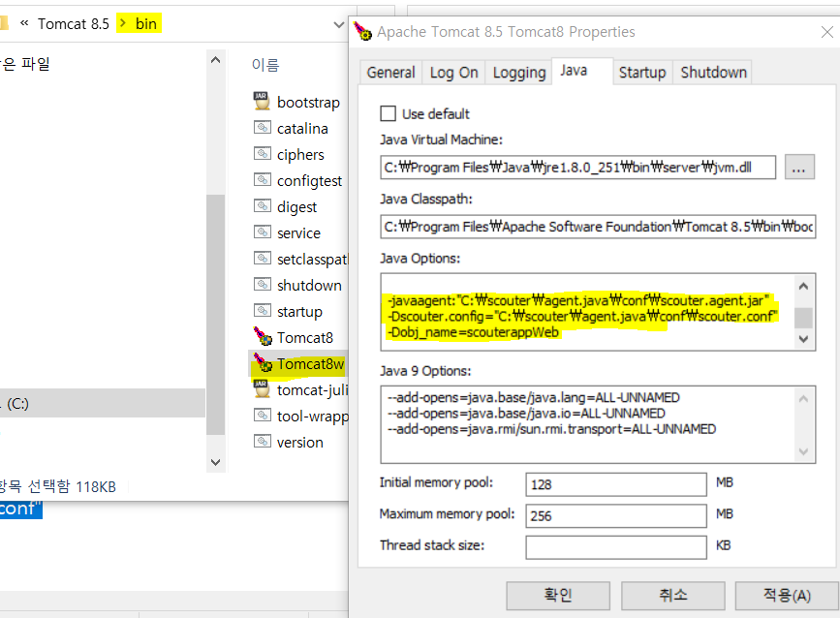The image size is (840, 618).
Task: Click the -Dobj_name=scouterappWeb option line
Action: click(473, 332)
